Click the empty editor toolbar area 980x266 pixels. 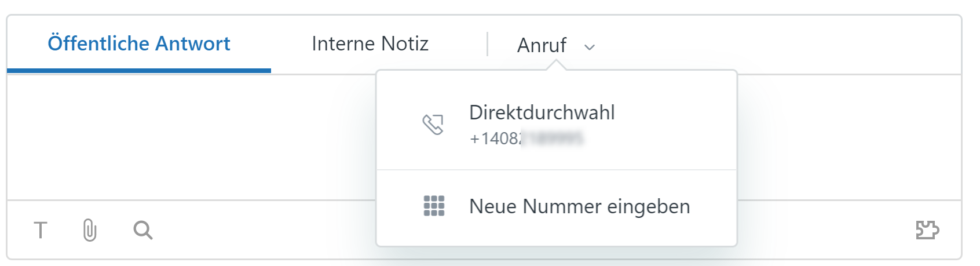261,230
